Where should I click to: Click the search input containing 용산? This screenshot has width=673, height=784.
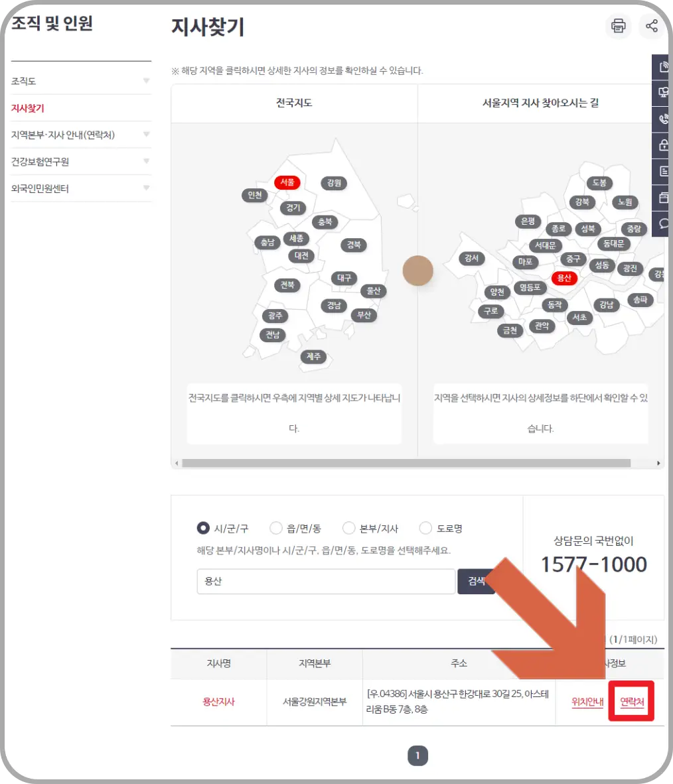325,582
